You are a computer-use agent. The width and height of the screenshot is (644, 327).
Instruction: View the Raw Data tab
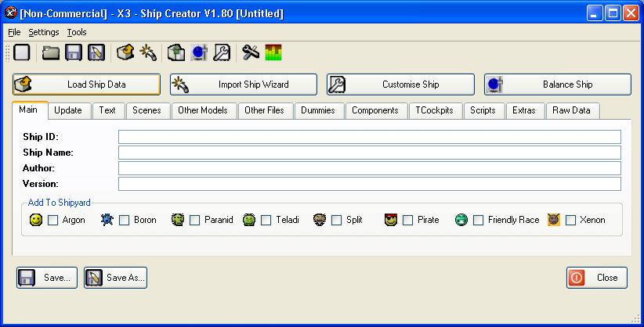click(x=571, y=110)
